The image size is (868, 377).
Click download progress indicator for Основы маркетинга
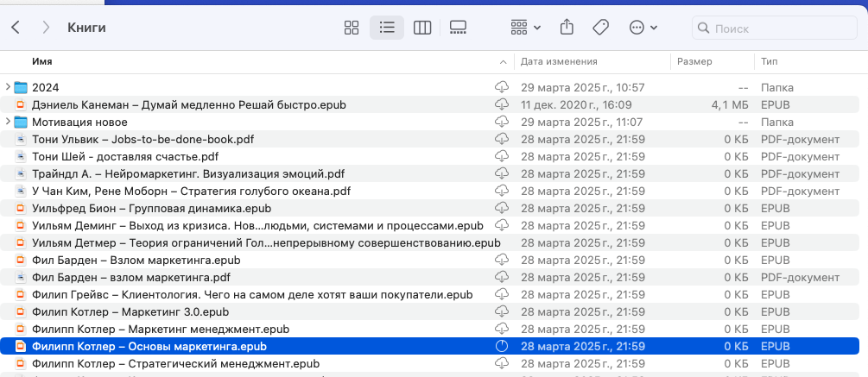click(x=502, y=347)
